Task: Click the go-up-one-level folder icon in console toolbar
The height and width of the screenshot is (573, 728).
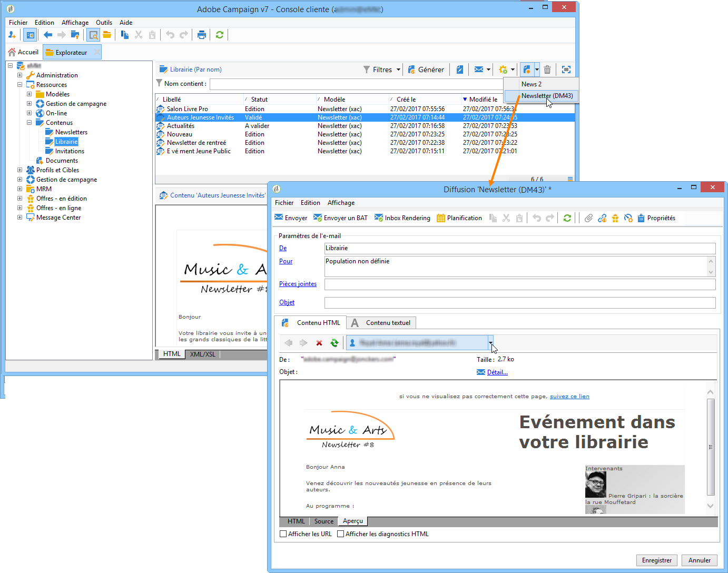Action: (x=75, y=35)
